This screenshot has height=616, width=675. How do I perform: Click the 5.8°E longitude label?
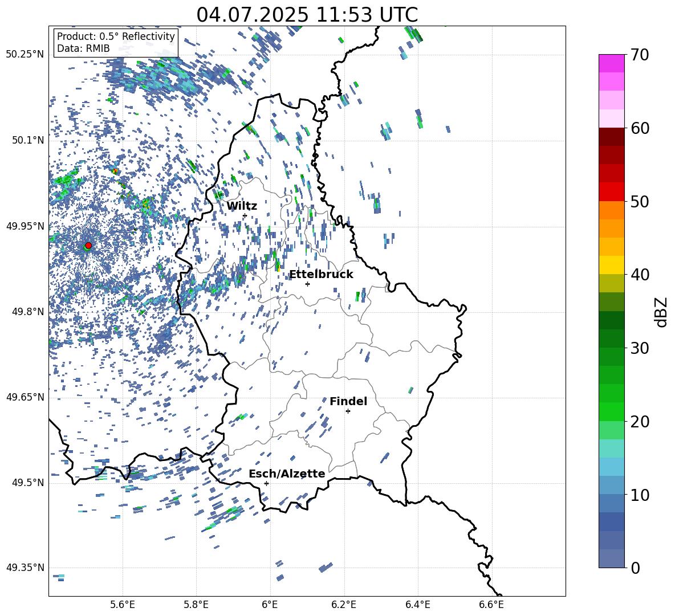[196, 605]
